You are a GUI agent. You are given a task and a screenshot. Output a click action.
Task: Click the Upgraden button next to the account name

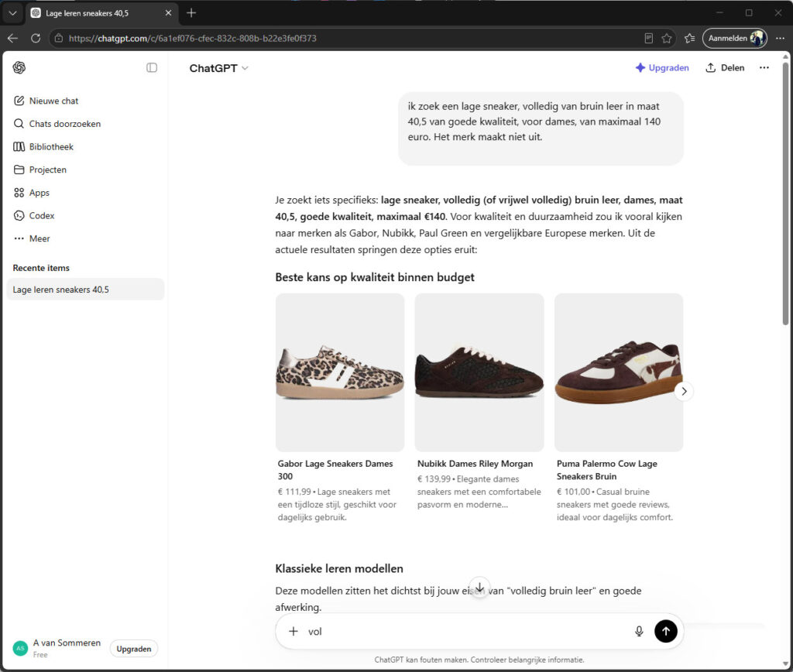point(133,649)
